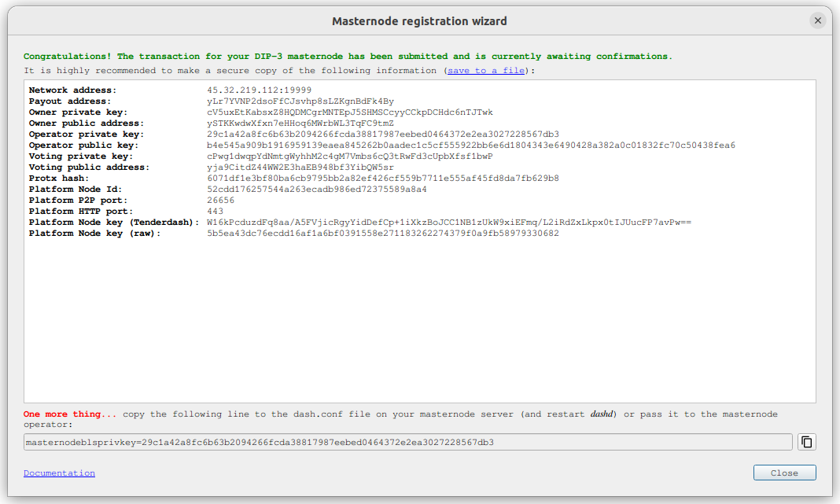Click the owner private key value
Image resolution: width=840 pixels, height=504 pixels.
click(350, 112)
